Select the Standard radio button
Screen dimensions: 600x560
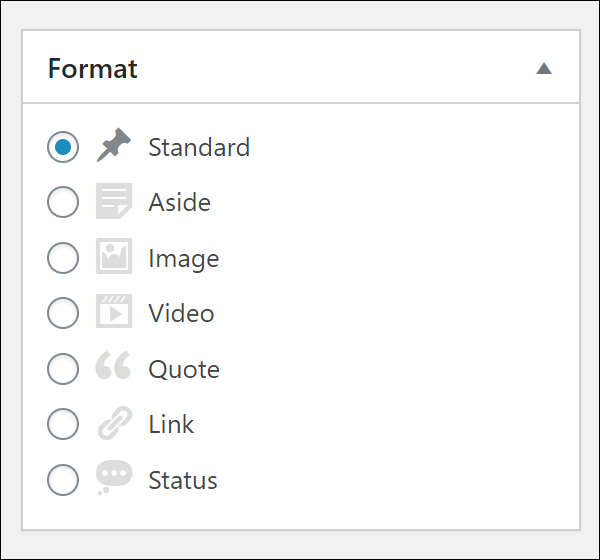click(x=63, y=147)
